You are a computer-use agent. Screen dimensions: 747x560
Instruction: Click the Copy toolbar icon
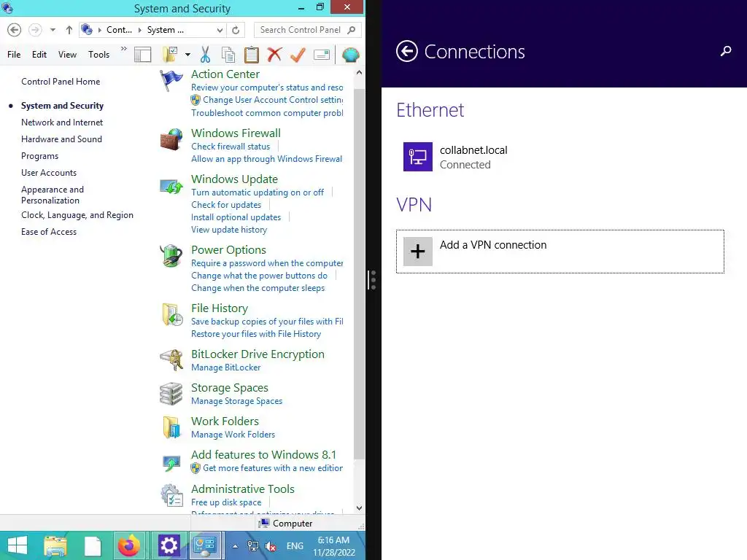(x=228, y=55)
